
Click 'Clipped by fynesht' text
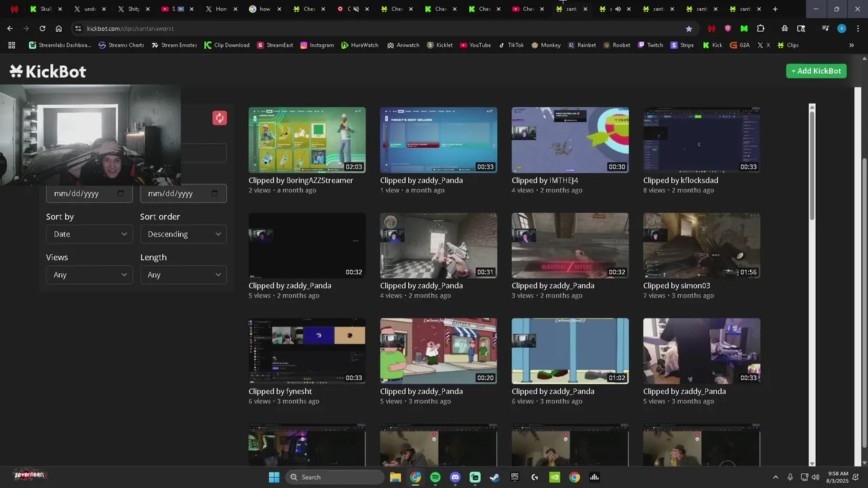tap(280, 391)
